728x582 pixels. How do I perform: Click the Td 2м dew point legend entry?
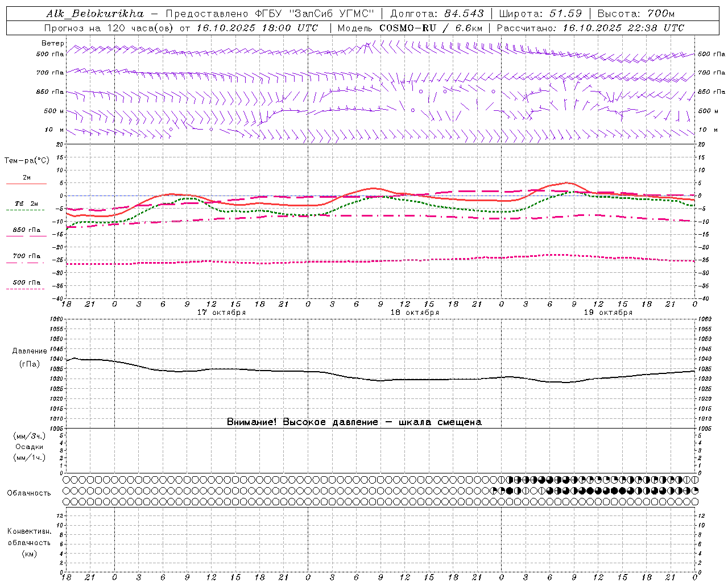[x=27, y=203]
